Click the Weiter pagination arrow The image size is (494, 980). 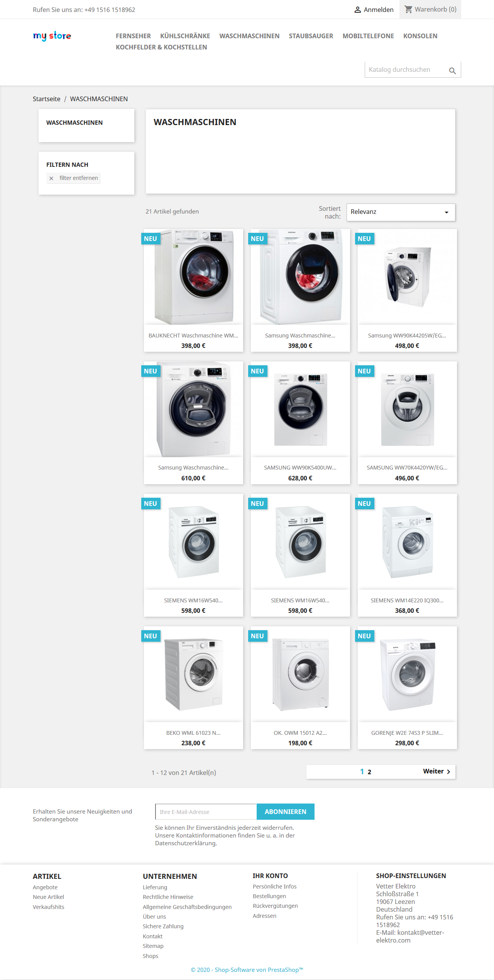point(436,771)
